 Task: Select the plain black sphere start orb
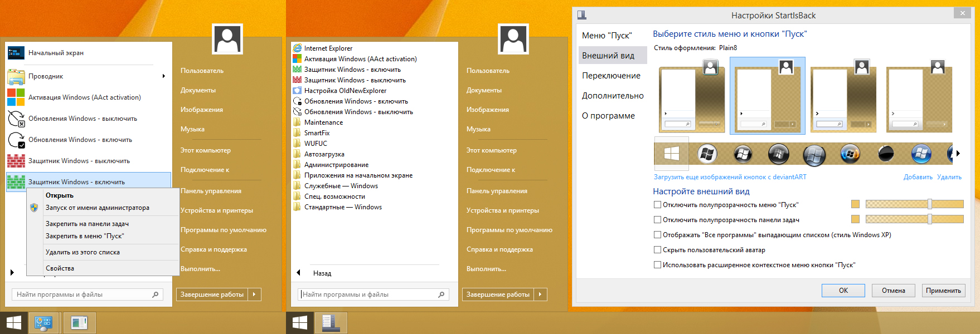point(886,154)
